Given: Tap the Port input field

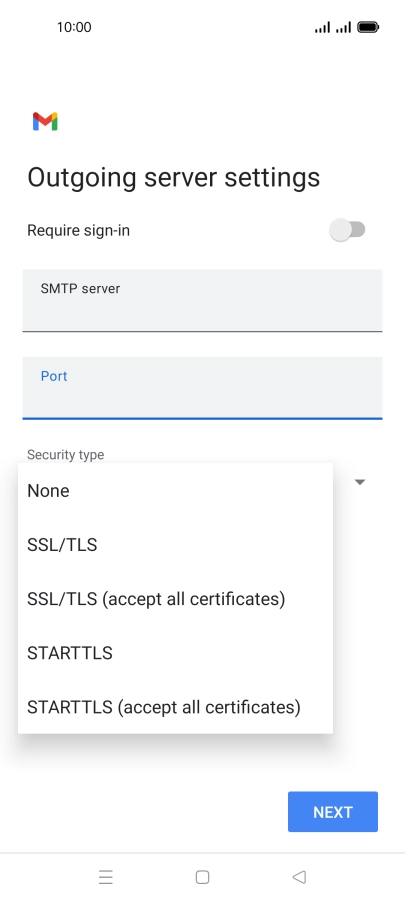Looking at the screenshot, I should coord(202,388).
